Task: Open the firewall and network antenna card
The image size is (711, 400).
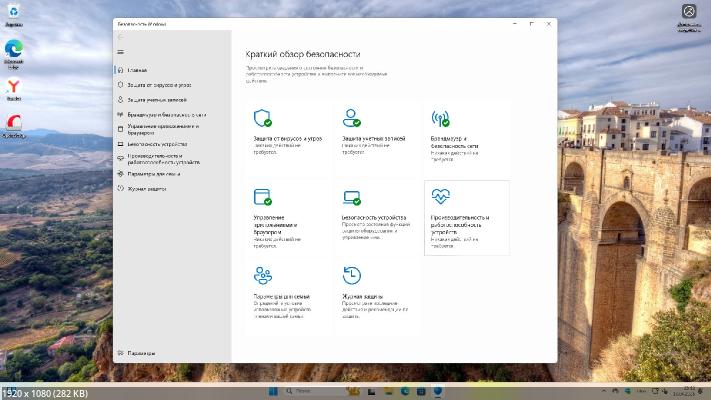Action: coord(467,138)
